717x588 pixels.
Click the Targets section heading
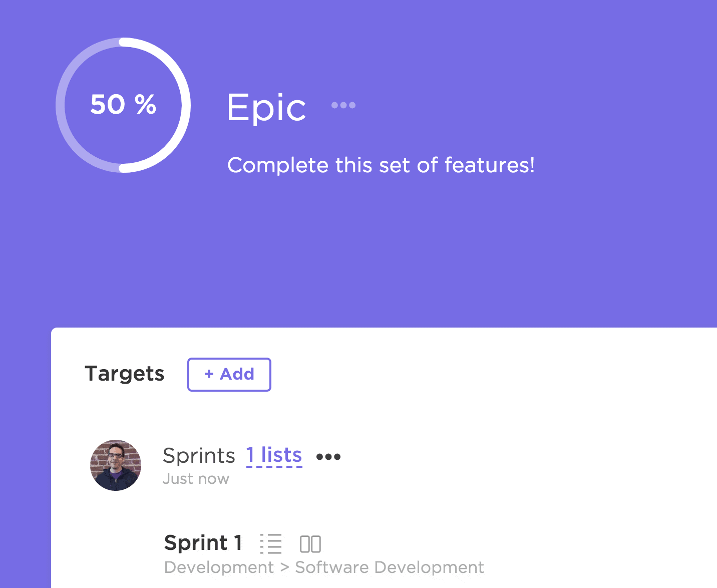[124, 374]
